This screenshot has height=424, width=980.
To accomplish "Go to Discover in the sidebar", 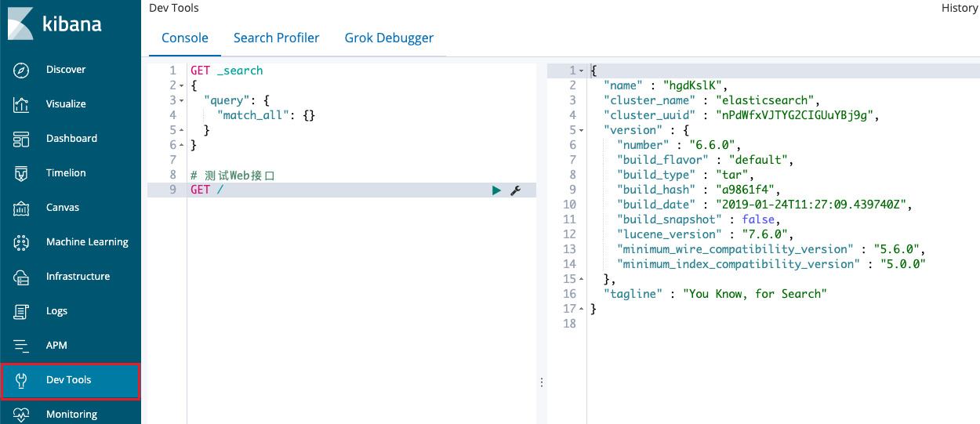I will [x=66, y=70].
